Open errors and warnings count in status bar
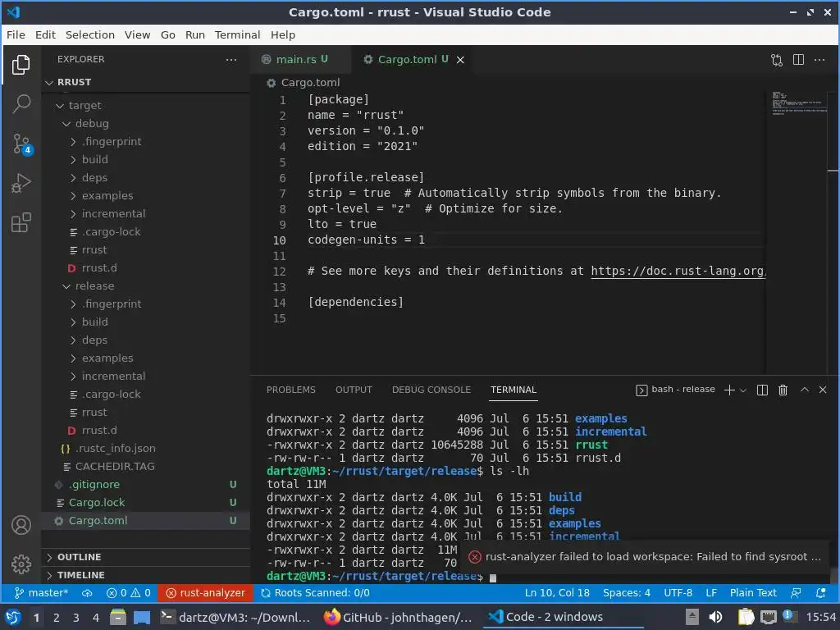The height and width of the screenshot is (630, 840). (x=129, y=593)
